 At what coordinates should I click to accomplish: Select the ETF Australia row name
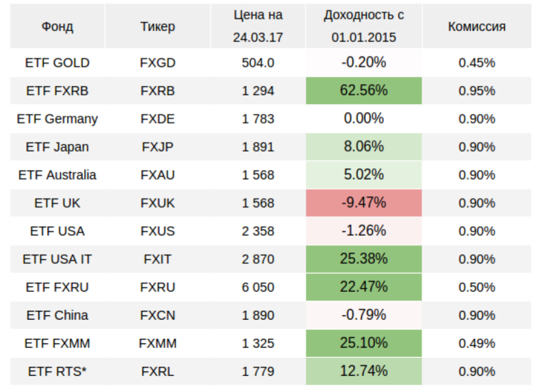[57, 175]
